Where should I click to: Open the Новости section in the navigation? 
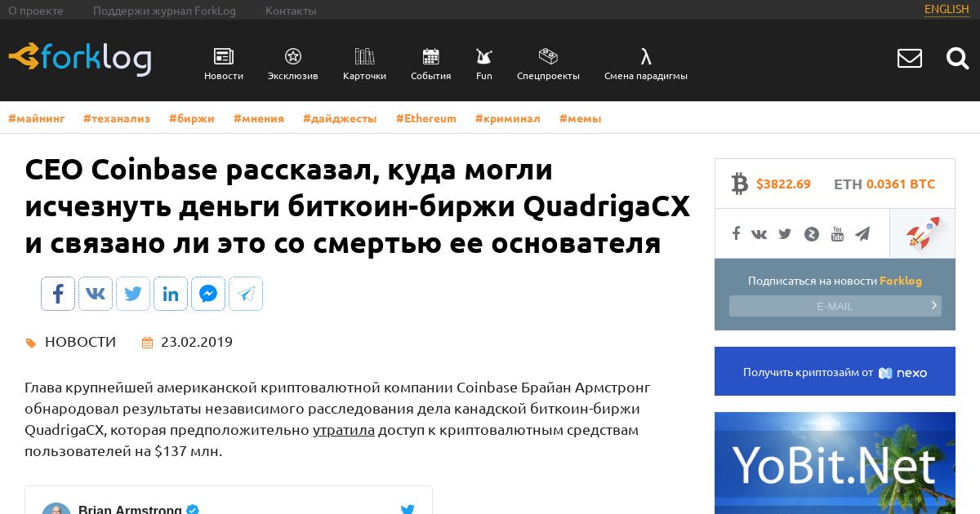(224, 64)
